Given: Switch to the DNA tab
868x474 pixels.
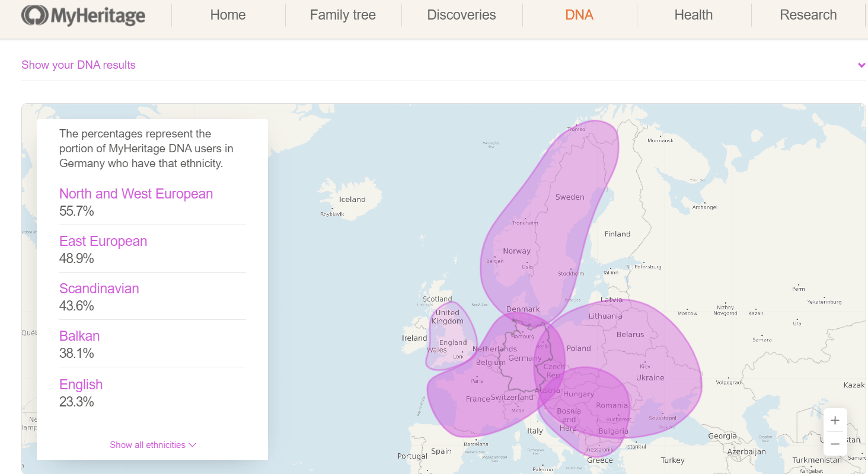Looking at the screenshot, I should [x=579, y=15].
